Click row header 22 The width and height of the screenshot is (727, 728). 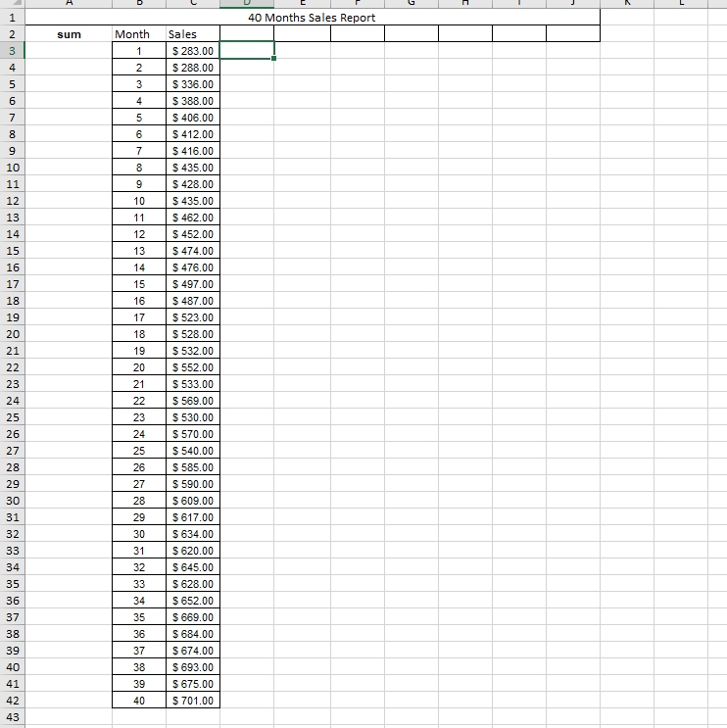click(x=12, y=367)
